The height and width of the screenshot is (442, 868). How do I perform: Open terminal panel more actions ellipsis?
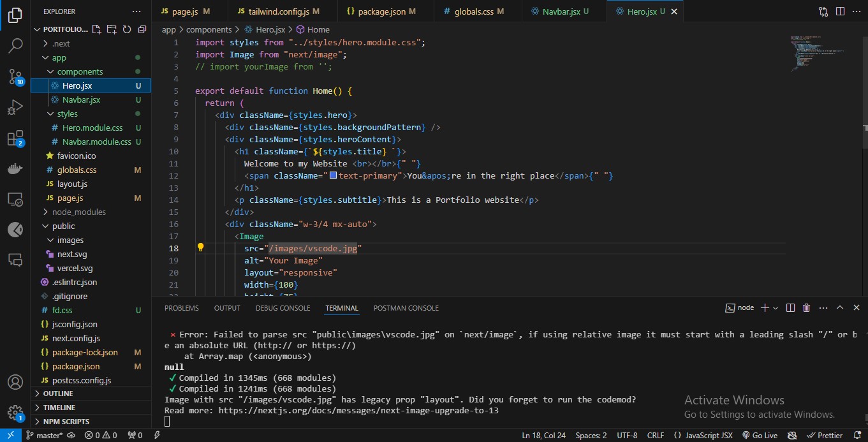[823, 307]
